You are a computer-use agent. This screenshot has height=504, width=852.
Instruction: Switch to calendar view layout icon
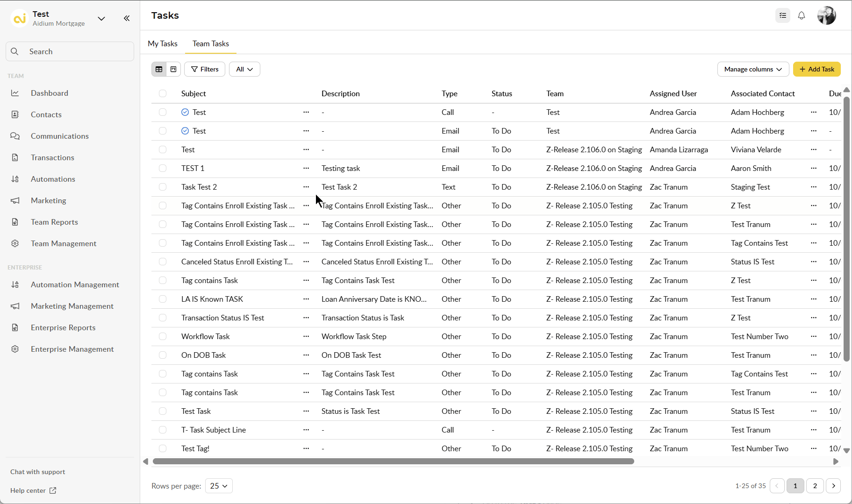[x=173, y=69]
